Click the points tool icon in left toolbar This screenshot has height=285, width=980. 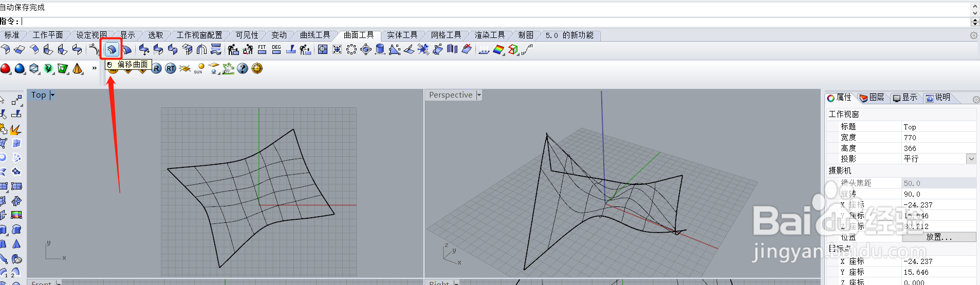point(17,100)
